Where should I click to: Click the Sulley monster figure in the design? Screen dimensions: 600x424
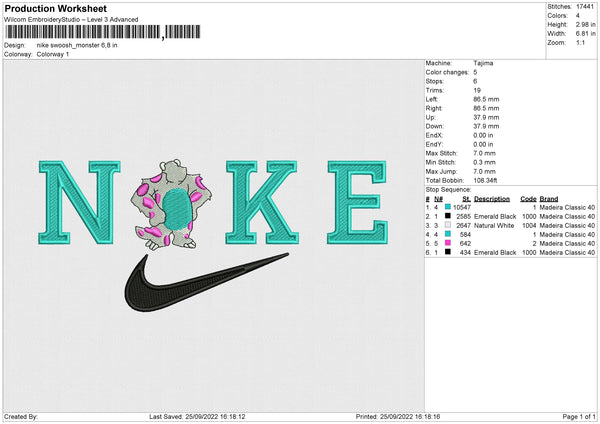tap(170, 205)
